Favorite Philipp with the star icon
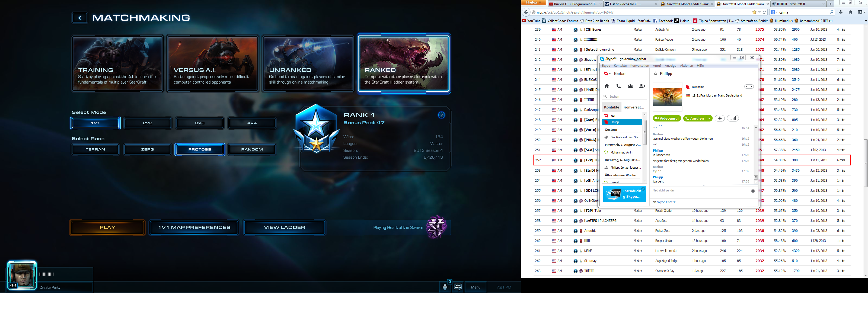The width and height of the screenshot is (868, 336). 655,73
